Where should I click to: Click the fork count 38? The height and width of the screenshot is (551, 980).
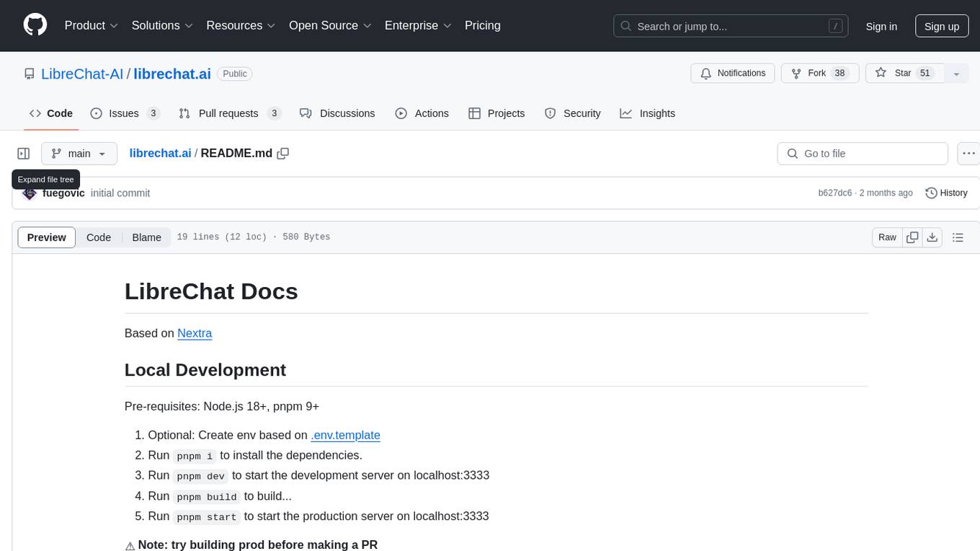point(839,74)
